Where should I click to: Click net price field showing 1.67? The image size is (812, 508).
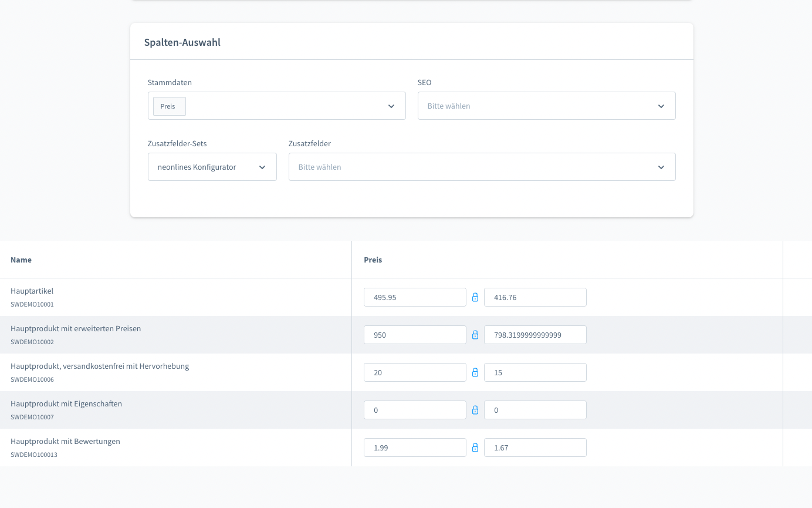(x=535, y=448)
